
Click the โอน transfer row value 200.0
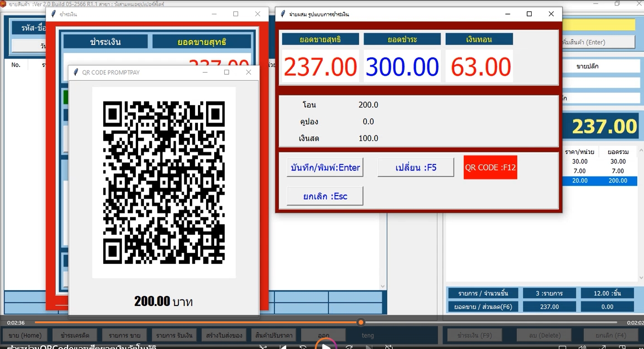(368, 105)
